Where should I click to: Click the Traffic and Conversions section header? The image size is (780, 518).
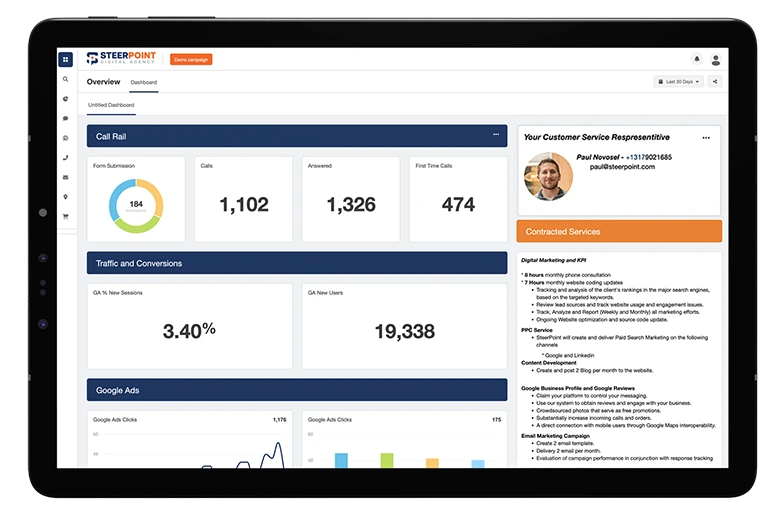[297, 263]
